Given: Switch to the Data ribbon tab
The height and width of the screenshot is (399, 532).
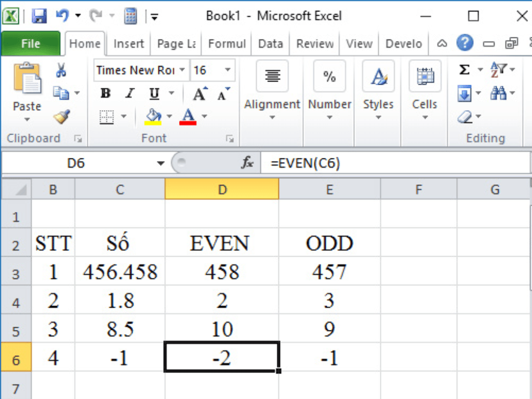Looking at the screenshot, I should (x=270, y=44).
